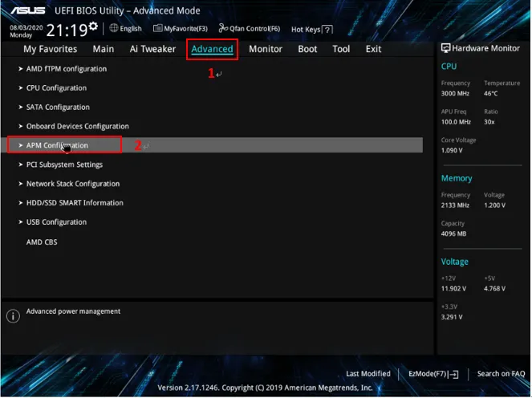Open the Ai Tweaker tab
The width and height of the screenshot is (532, 398).
pyautogui.click(x=152, y=49)
